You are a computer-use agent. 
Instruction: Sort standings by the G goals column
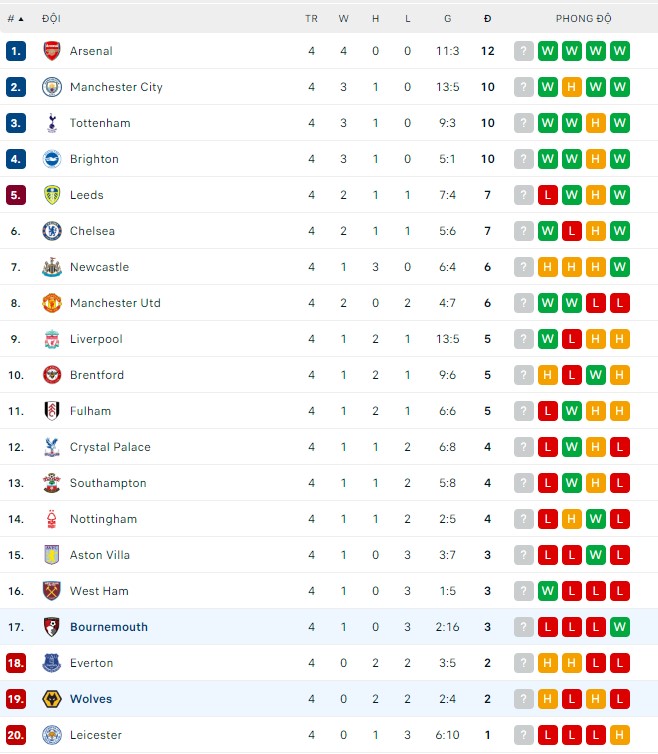[448, 19]
